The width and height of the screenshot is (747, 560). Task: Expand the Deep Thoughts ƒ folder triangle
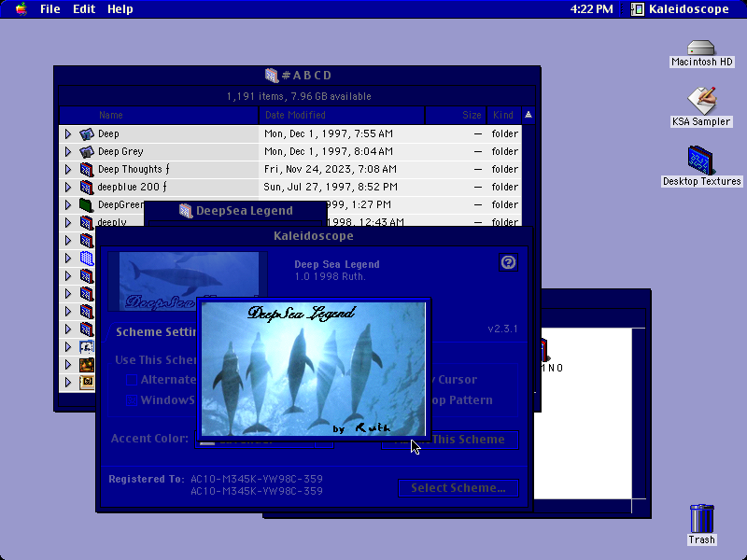coord(68,169)
